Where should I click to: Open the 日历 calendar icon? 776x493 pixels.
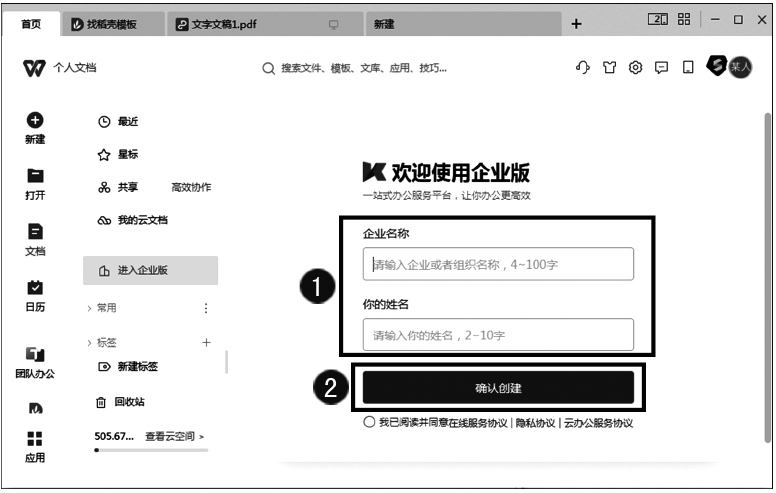pyautogui.click(x=34, y=288)
